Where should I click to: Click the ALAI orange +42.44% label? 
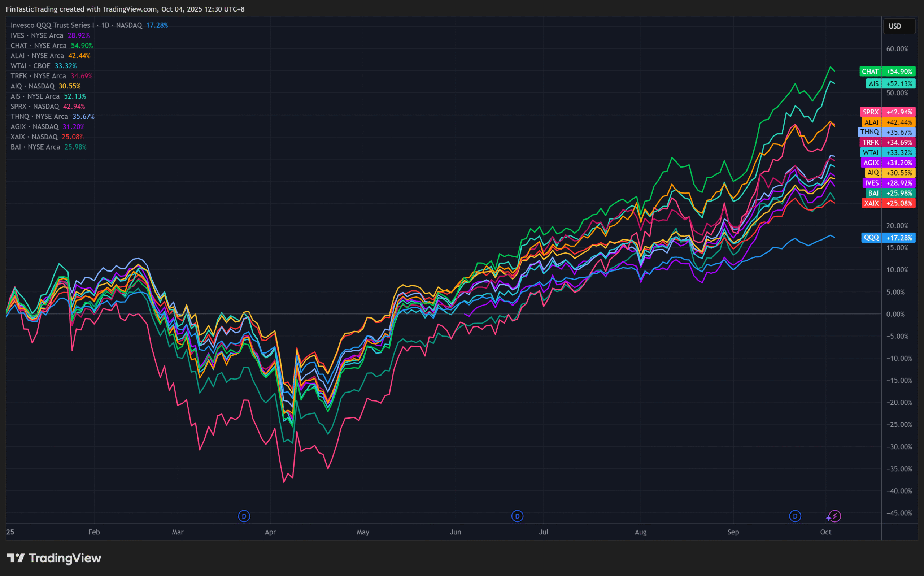888,122
